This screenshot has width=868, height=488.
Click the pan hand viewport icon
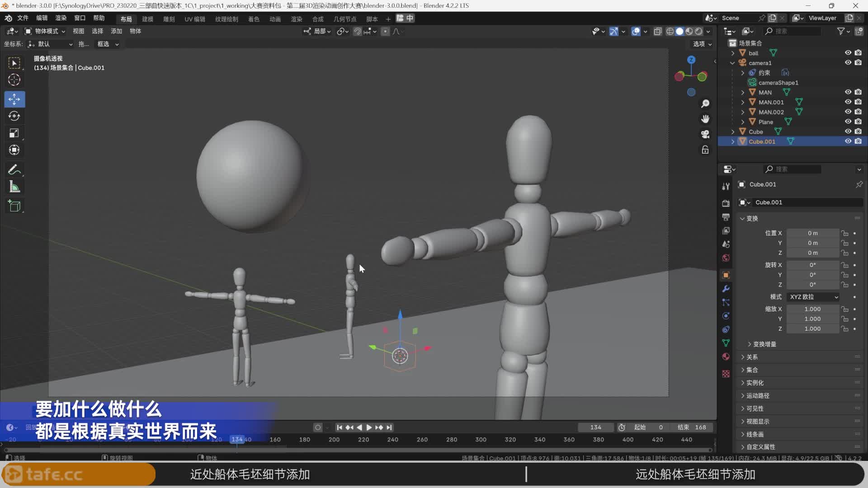tap(705, 119)
